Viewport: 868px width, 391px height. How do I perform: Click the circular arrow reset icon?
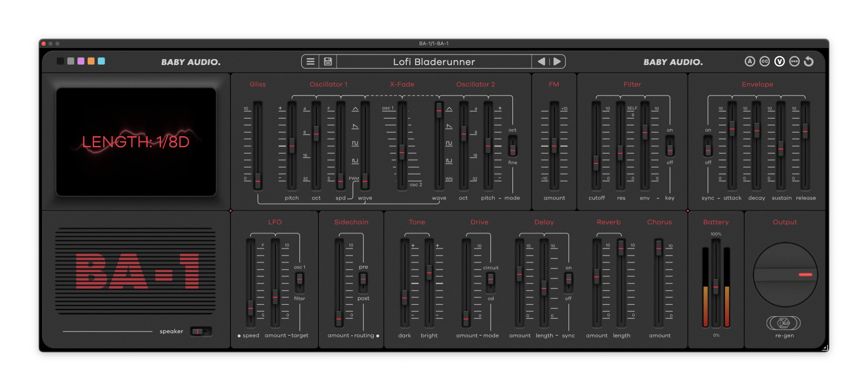[809, 61]
